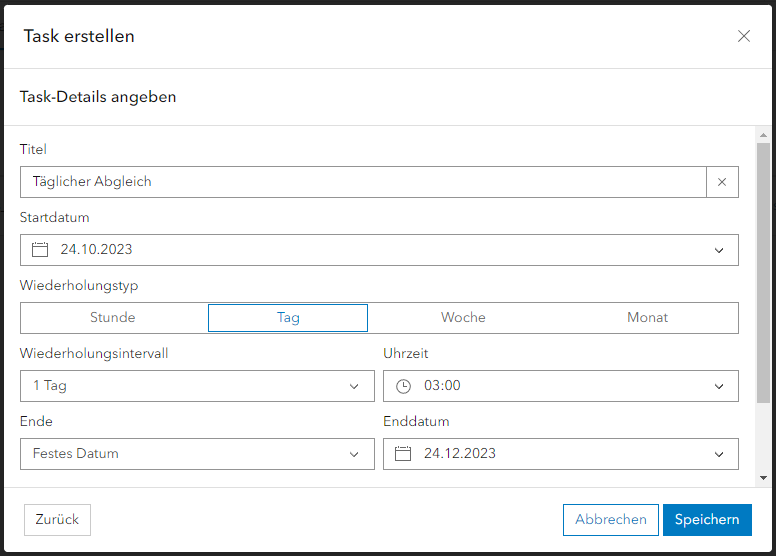Viewport: 776px width, 556px height.
Task: Open the Enddatum dropdown arrow
Action: coord(719,455)
